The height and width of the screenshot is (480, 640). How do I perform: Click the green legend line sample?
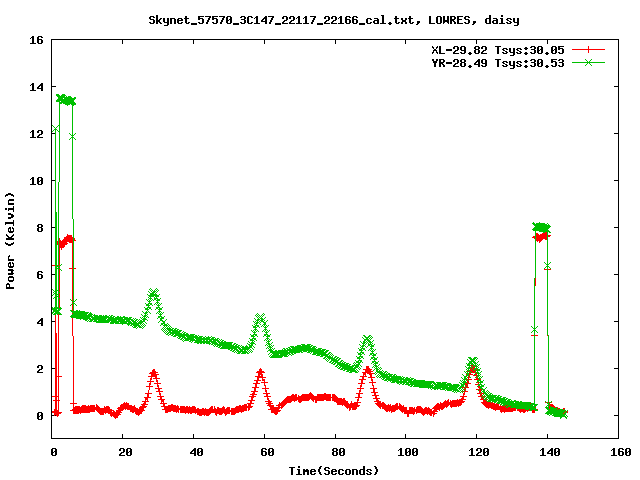588,62
